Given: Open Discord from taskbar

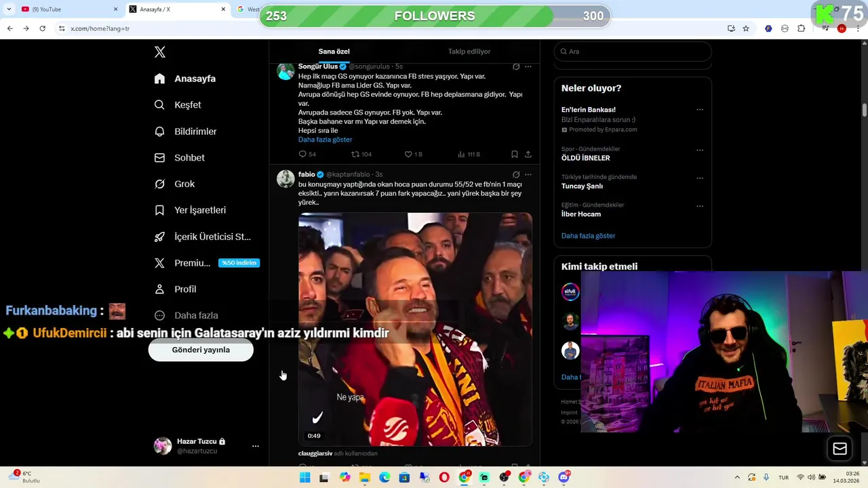Looking at the screenshot, I should [x=564, y=478].
